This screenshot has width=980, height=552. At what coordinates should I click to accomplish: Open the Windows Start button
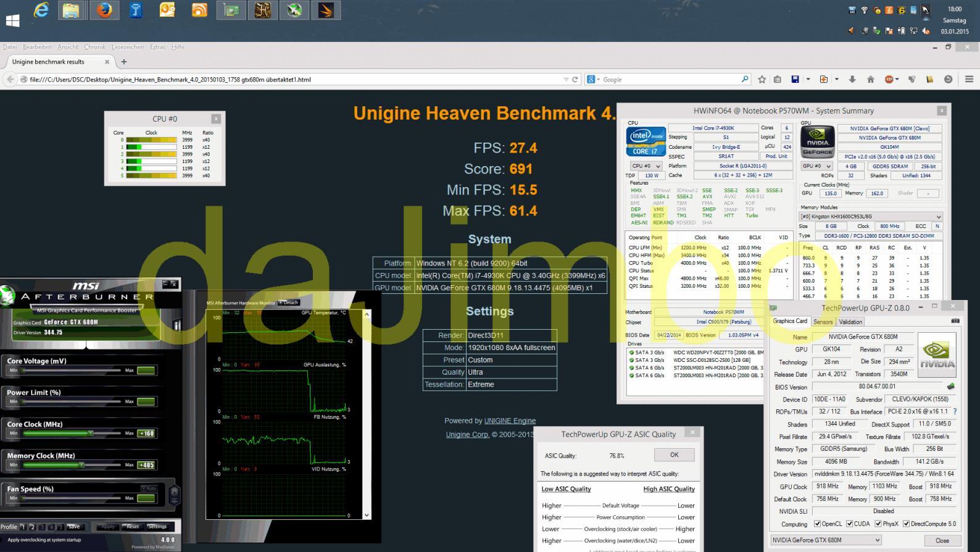(12, 20)
